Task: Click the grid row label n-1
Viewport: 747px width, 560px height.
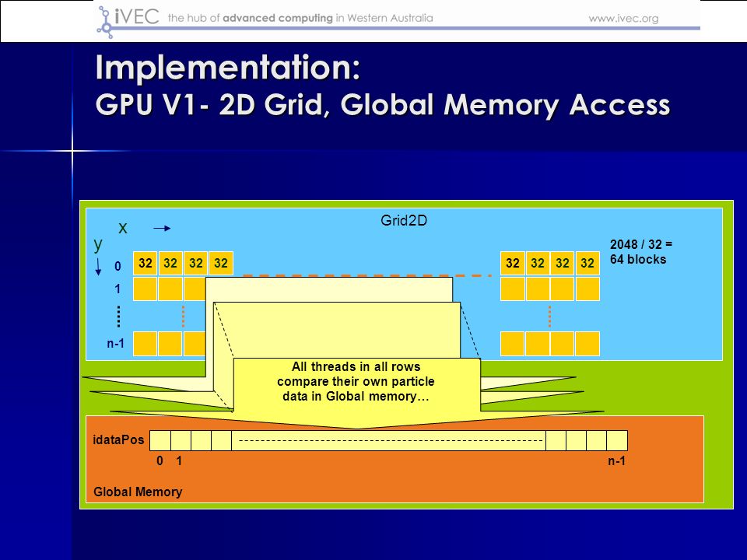Action: point(116,343)
